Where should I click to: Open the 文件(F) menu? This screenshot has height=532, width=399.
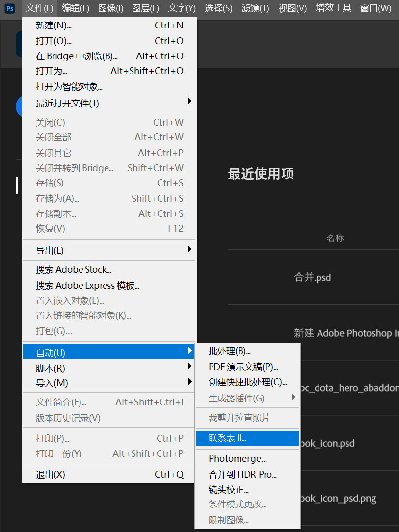pyautogui.click(x=40, y=8)
